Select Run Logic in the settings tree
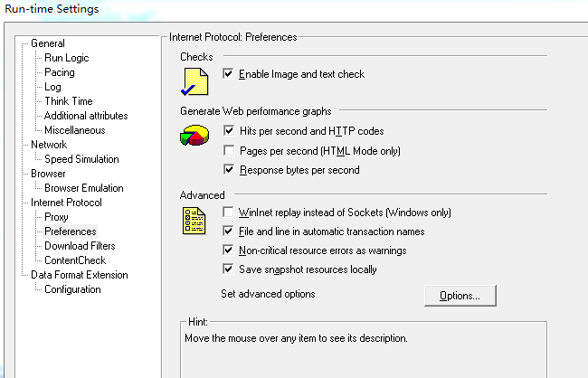The image size is (588, 378). [x=67, y=58]
